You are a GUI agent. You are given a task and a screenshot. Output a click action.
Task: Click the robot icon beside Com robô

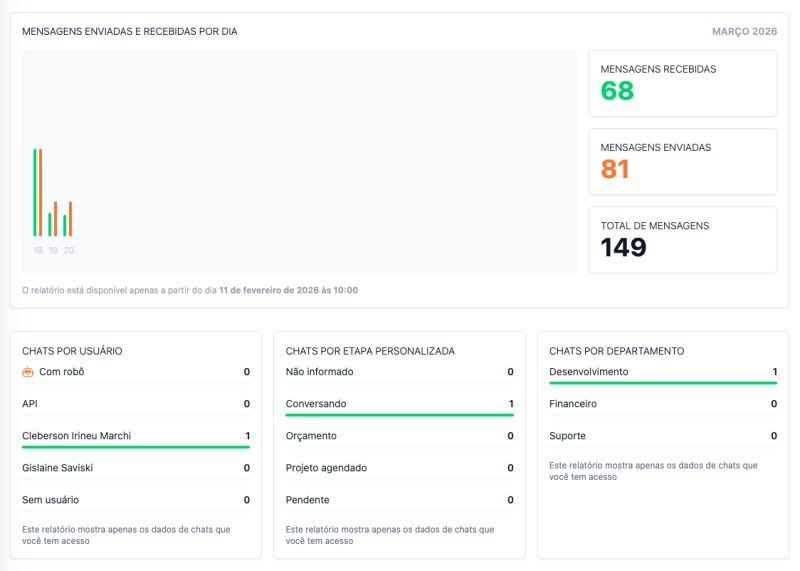pyautogui.click(x=28, y=372)
